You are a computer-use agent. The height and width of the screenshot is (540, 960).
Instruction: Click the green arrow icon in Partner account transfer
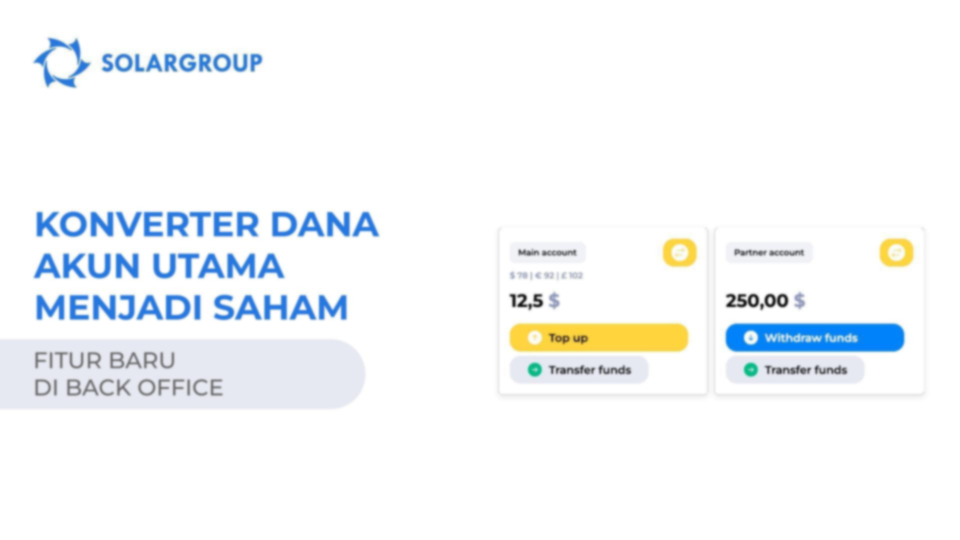(x=751, y=370)
